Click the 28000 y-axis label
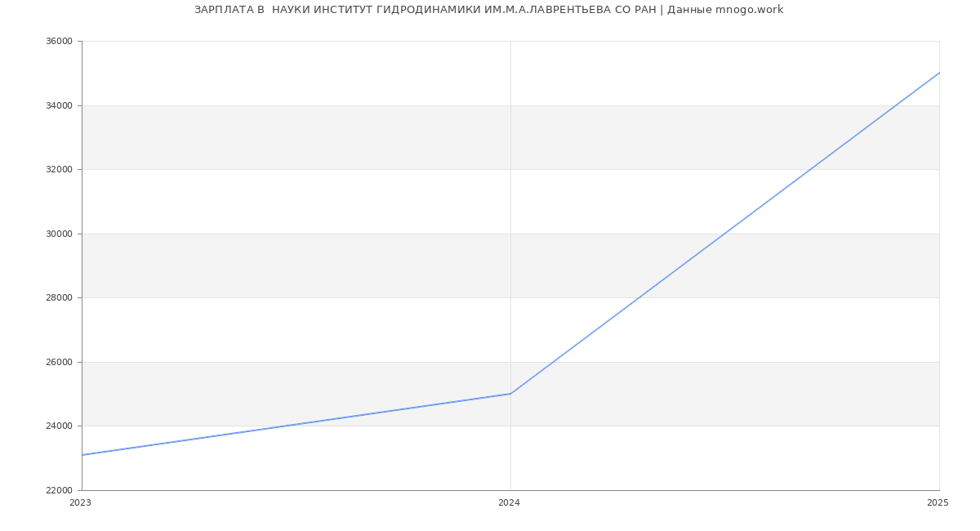This screenshot has height=531, width=980. click(x=60, y=298)
